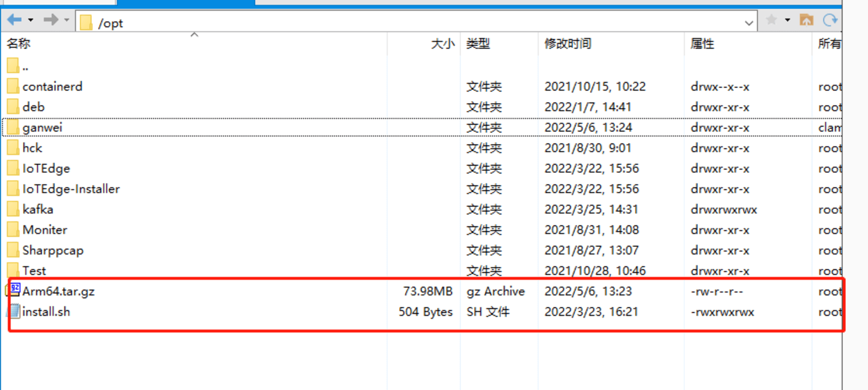Image resolution: width=868 pixels, height=390 pixels.
Task: Click the 73.98MB size value
Action: coord(428,291)
